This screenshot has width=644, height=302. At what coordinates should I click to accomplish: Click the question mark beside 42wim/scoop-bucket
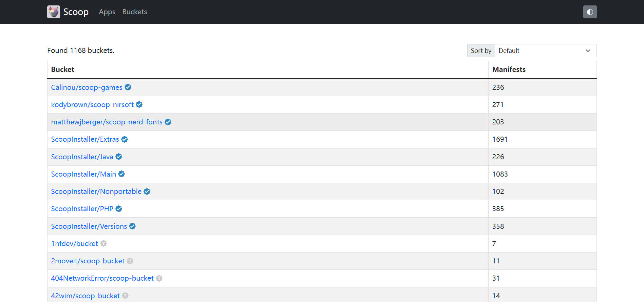pyautogui.click(x=125, y=295)
